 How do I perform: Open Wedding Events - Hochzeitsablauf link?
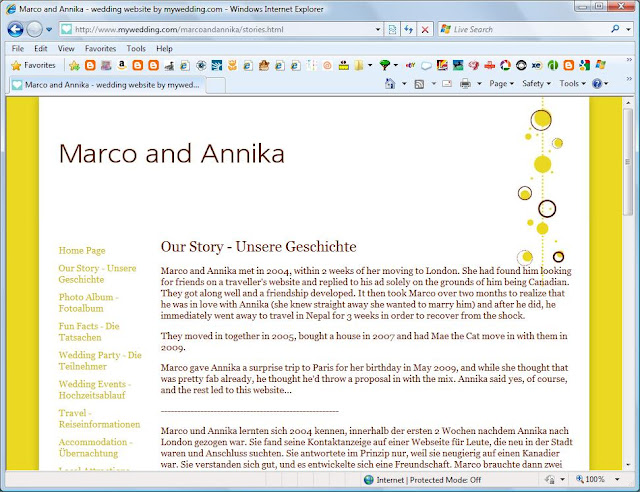click(x=95, y=390)
